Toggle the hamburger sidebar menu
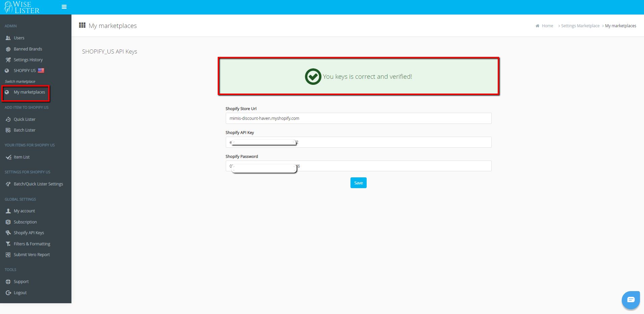 point(64,7)
